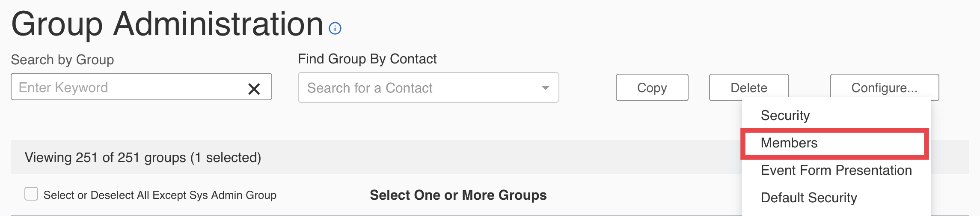Click the 'Select or Deselect All Except Sys Admin Group' label
This screenshot has width=980, height=216.
(160, 195)
